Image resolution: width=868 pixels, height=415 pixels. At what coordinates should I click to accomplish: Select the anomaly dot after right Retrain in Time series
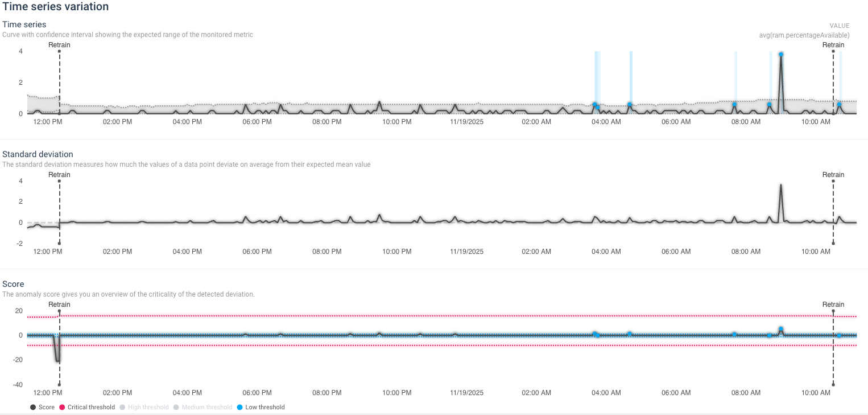[839, 104]
